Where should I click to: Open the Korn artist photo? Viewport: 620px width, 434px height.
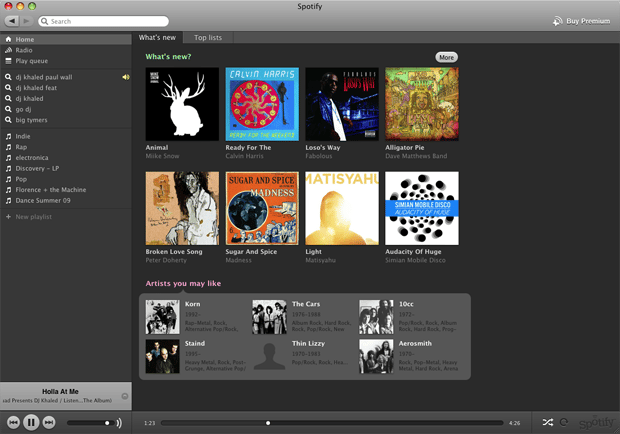click(x=162, y=317)
